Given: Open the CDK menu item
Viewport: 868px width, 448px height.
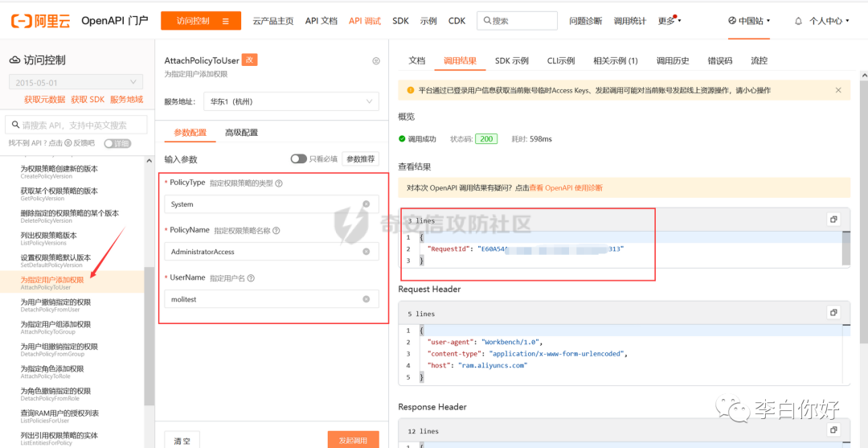Looking at the screenshot, I should 457,21.
